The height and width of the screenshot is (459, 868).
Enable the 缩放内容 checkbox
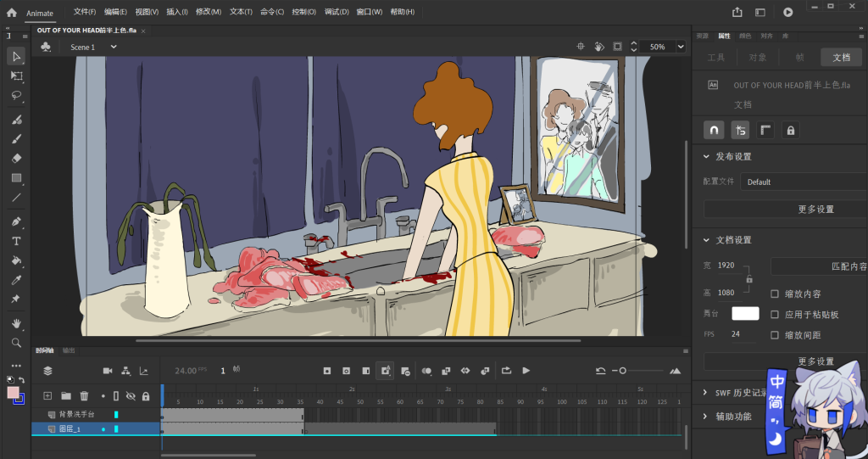[775, 294]
